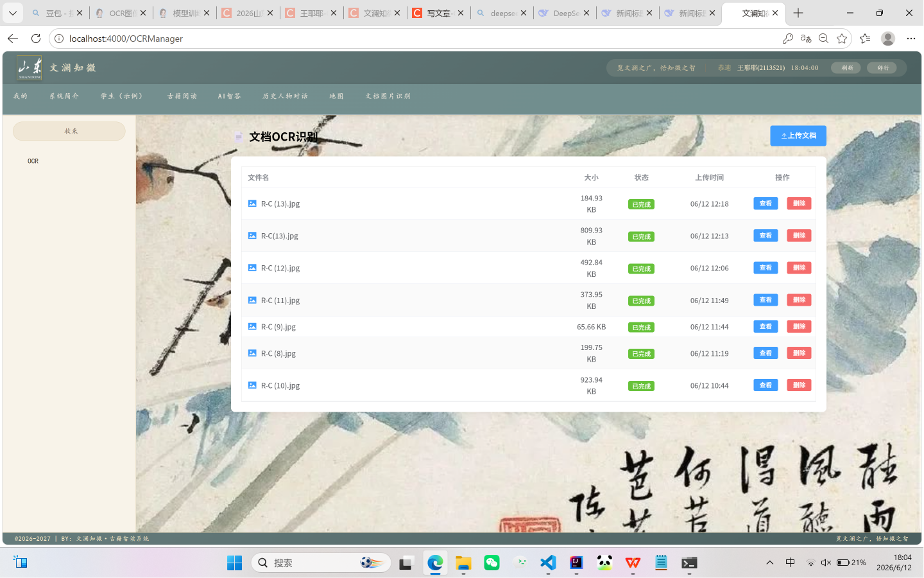
Task: Open the AI智答 menu item
Action: [229, 96]
